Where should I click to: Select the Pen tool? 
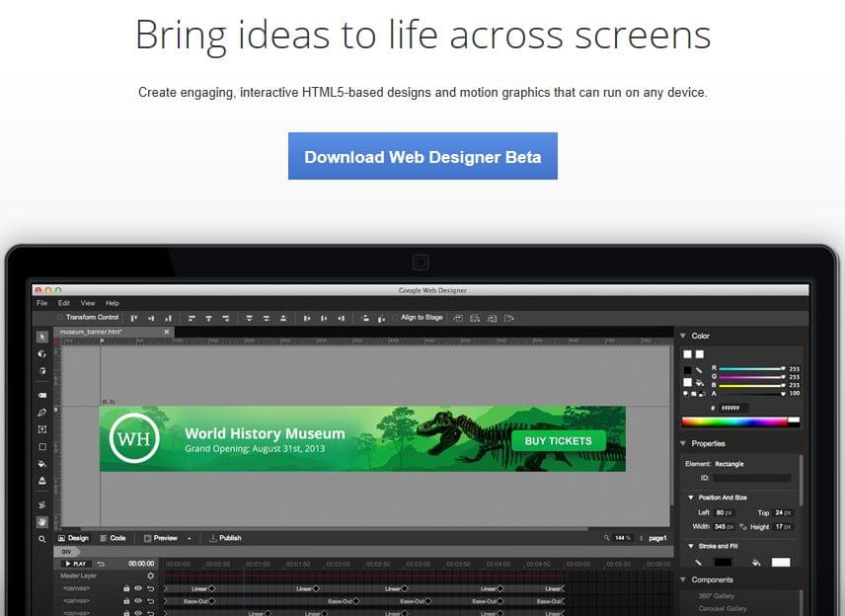point(42,413)
